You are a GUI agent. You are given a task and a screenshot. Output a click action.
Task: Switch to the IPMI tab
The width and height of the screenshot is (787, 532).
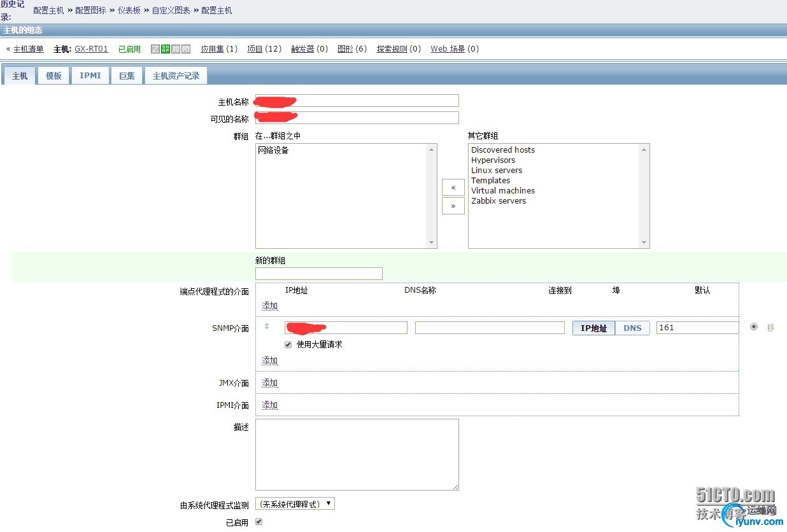tap(90, 76)
